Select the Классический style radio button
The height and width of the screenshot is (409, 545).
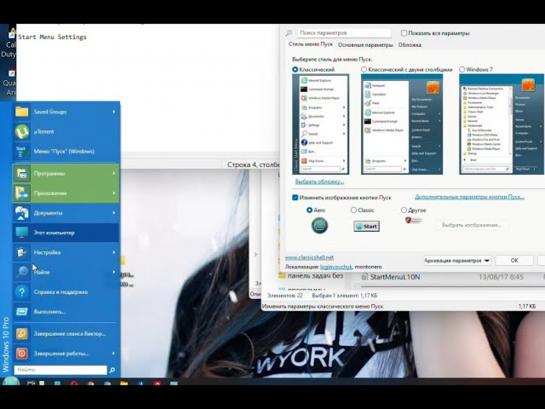coord(295,69)
